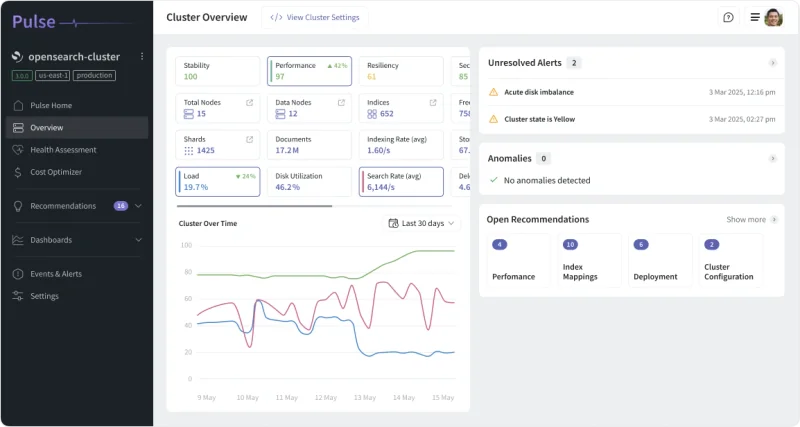Image resolution: width=800 pixels, height=427 pixels.
Task: Click the horizontal scrollbar under the metric cards
Action: click(x=254, y=206)
